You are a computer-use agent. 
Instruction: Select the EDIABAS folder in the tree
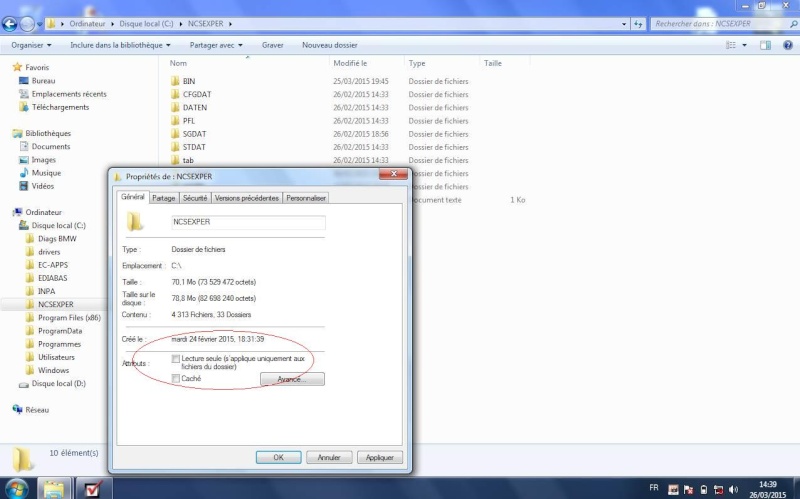pos(53,278)
